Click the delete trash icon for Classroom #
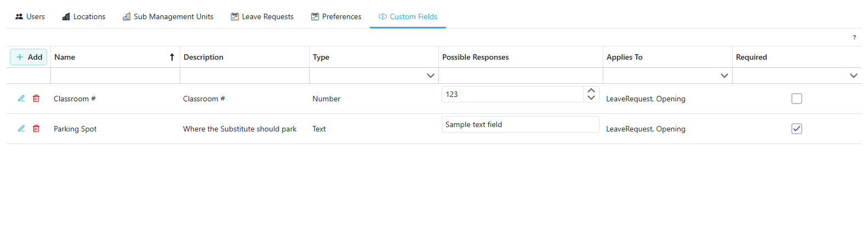Screen dimensions: 868x229 (36, 99)
